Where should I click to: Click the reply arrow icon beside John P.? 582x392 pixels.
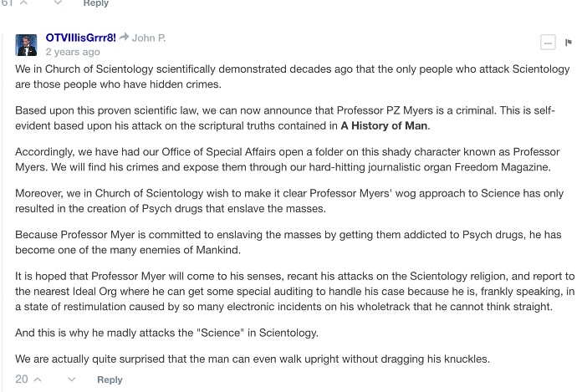click(124, 38)
